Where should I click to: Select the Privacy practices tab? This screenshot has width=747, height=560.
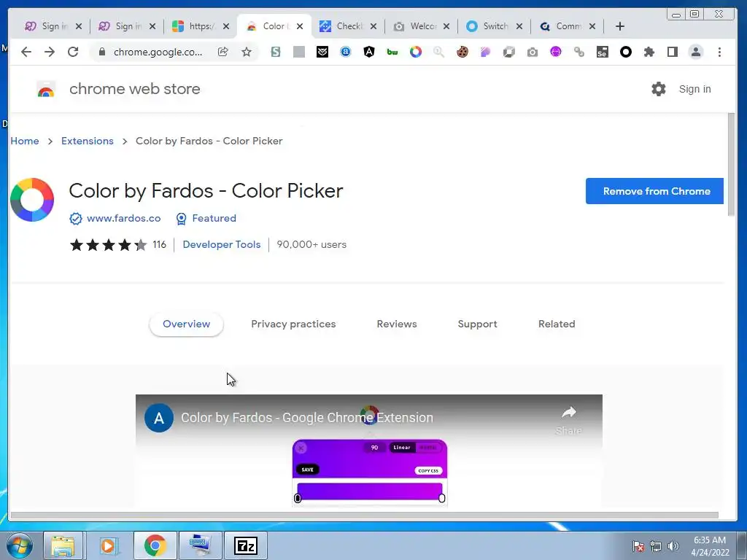point(293,324)
